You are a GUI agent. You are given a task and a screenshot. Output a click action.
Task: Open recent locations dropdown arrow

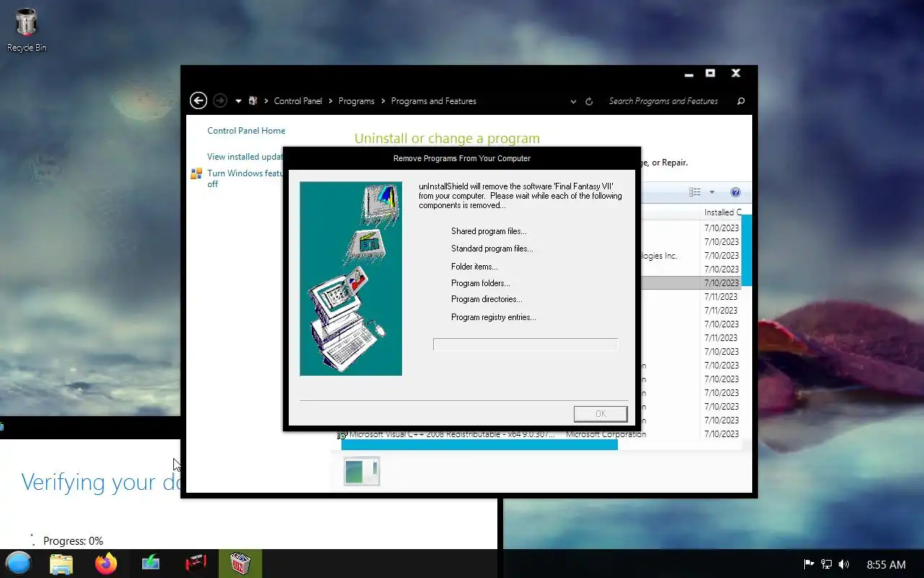[x=238, y=101]
